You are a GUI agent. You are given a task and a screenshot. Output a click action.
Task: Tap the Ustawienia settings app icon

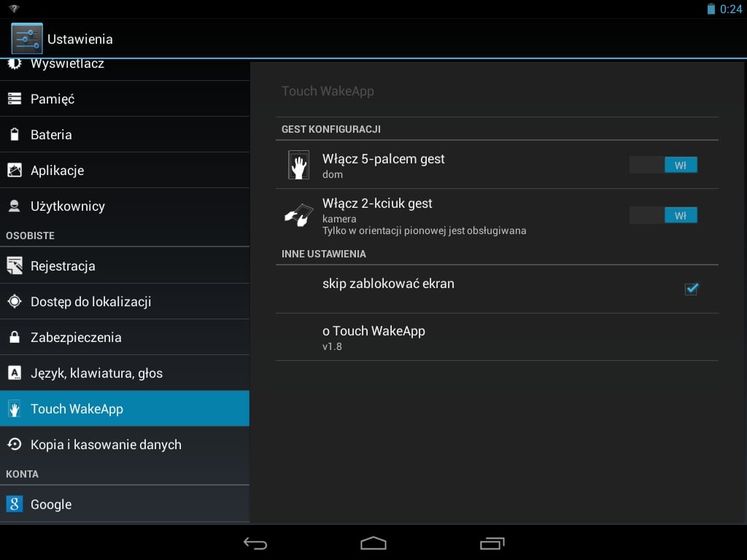tap(27, 39)
